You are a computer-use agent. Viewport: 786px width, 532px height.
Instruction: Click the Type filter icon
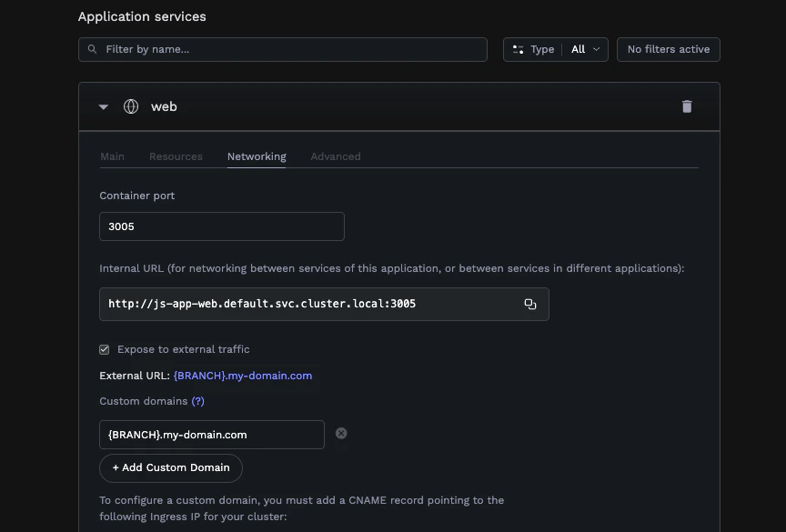519,49
